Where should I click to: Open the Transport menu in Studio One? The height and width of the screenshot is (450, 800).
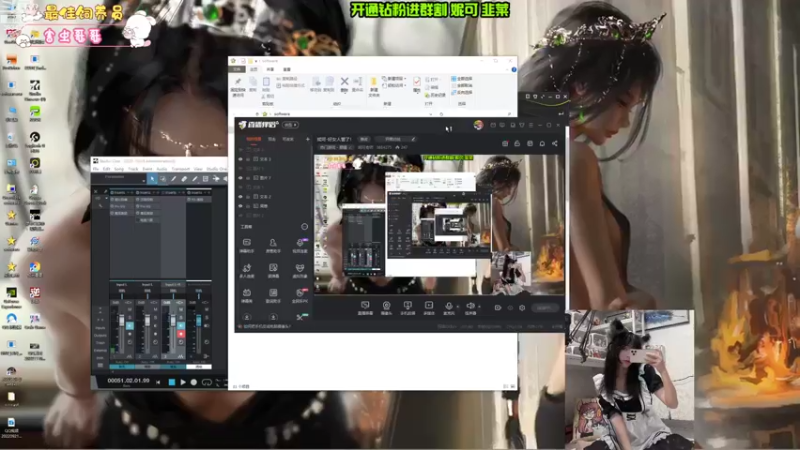(x=181, y=169)
